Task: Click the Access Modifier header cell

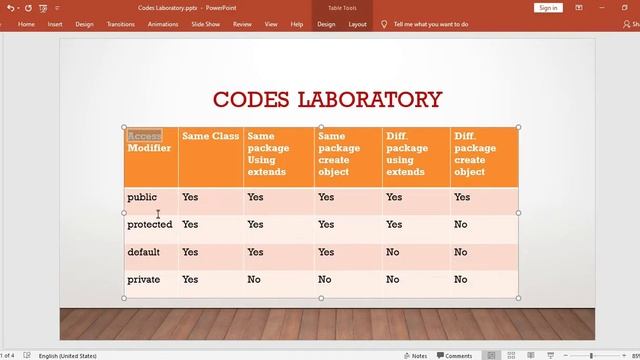Action: (151, 157)
